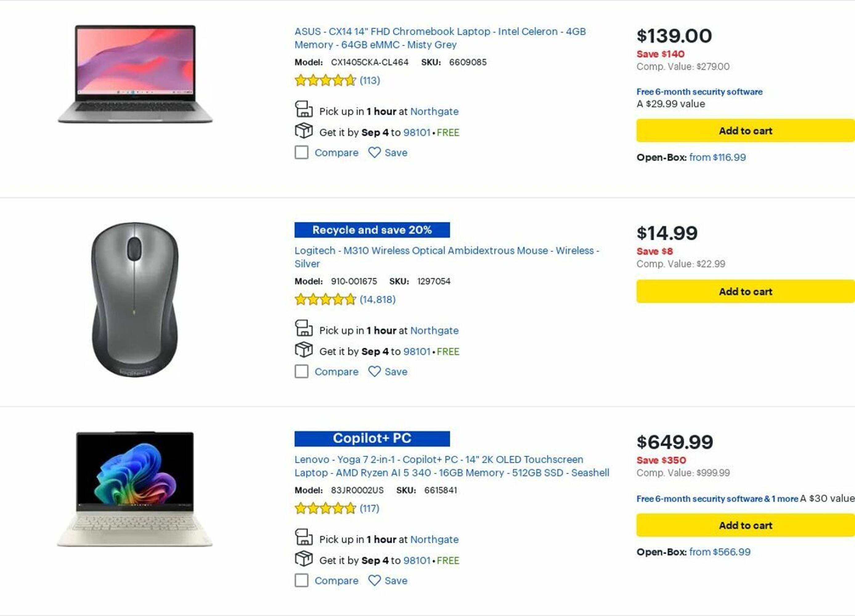
Task: View Open-Box offers from $116.99
Action: (x=717, y=157)
